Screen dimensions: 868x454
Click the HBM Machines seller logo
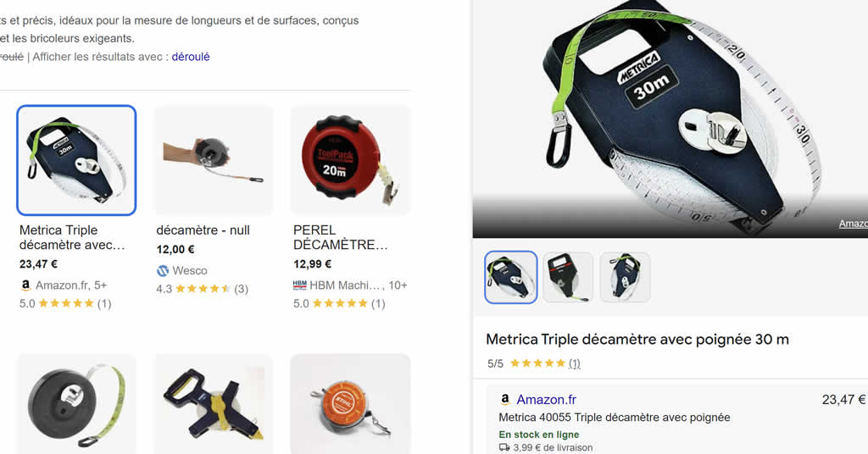[299, 285]
